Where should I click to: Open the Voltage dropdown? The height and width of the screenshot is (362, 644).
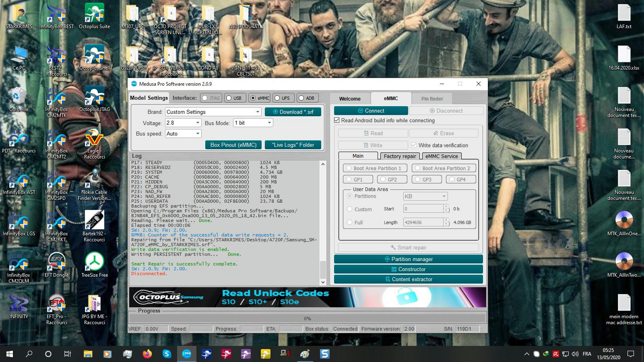[x=198, y=123]
